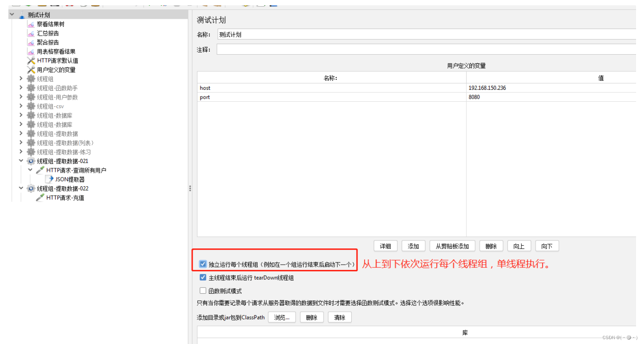Click the 添加 button
This screenshot has height=344, width=644.
tap(413, 246)
